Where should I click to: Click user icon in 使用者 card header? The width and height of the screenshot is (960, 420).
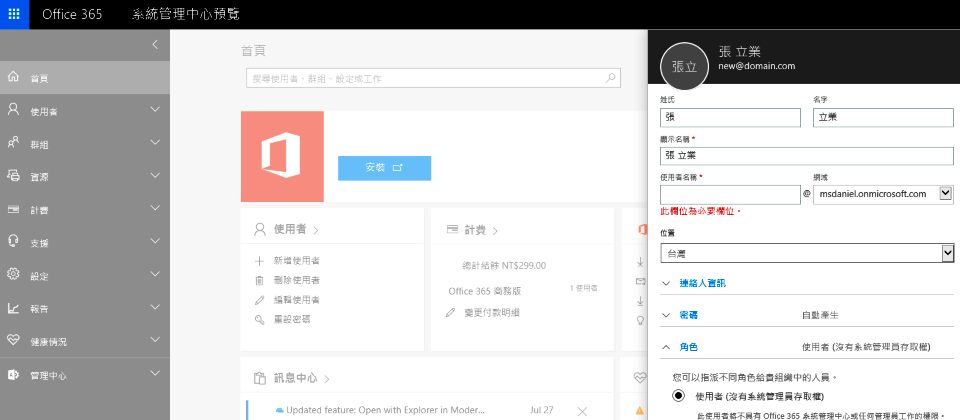tap(260, 230)
